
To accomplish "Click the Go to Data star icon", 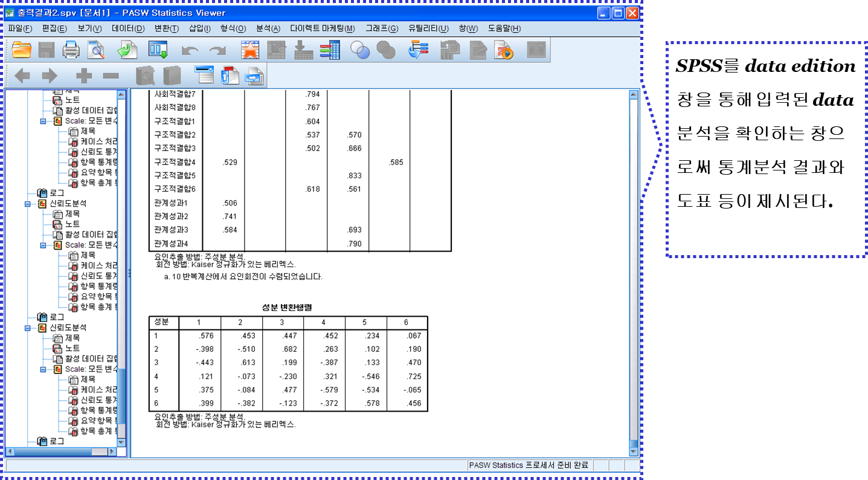I will tap(249, 50).
